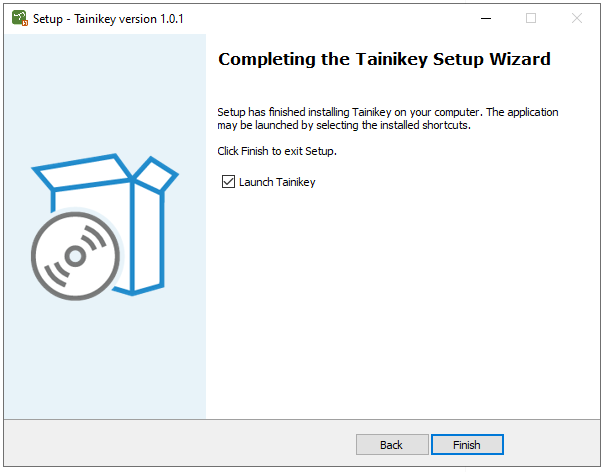The width and height of the screenshot is (605, 472).
Task: Click the "Setup has finished installing" paragraph
Action: point(388,118)
